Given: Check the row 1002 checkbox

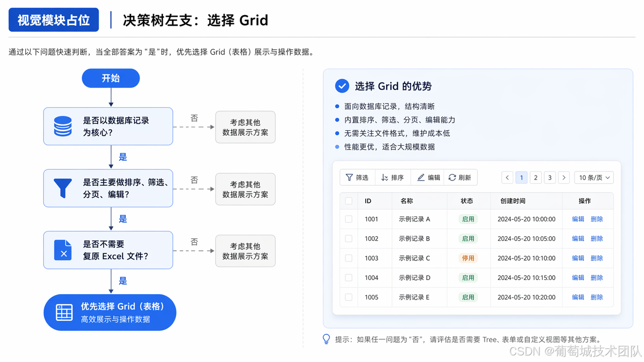Looking at the screenshot, I should [x=349, y=239].
